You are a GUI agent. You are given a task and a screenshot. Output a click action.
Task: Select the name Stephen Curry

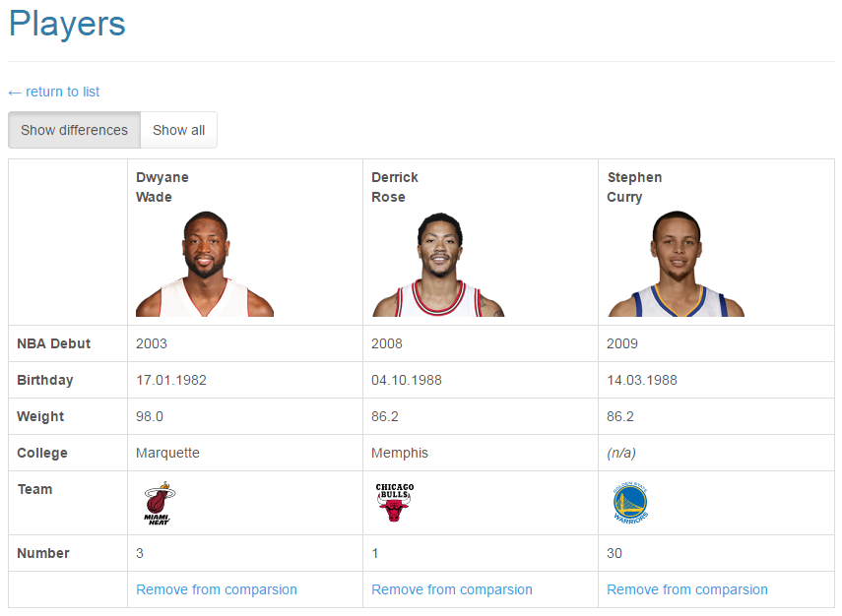pos(634,187)
